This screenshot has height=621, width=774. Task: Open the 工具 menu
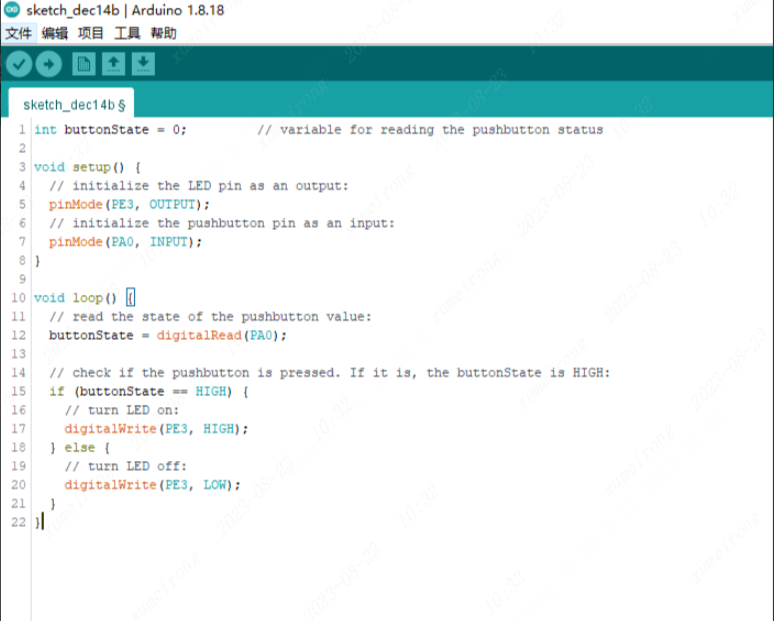(127, 33)
